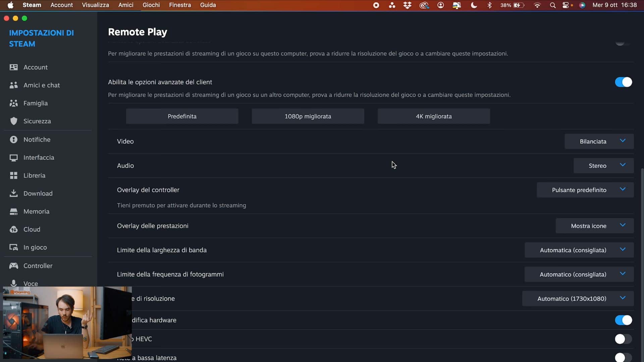Viewport: 644px width, 362px height.
Task: Open the Audio Stereo dropdown
Action: point(603,166)
